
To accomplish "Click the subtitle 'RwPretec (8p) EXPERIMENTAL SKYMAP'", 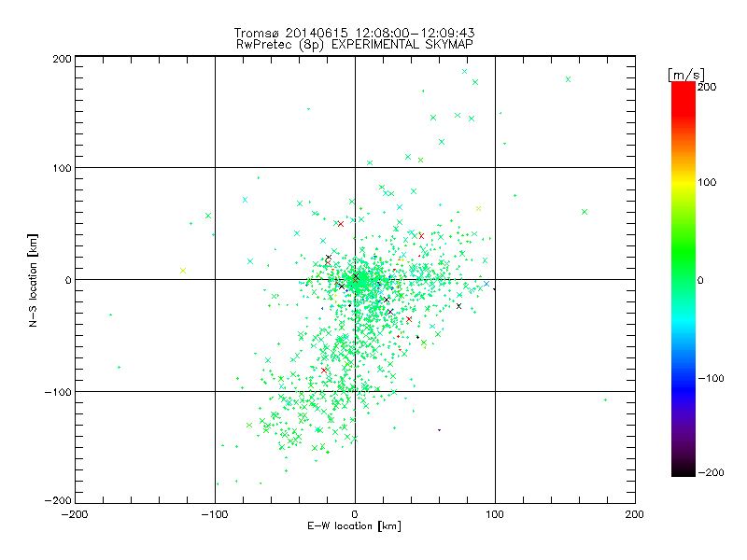I will point(355,45).
